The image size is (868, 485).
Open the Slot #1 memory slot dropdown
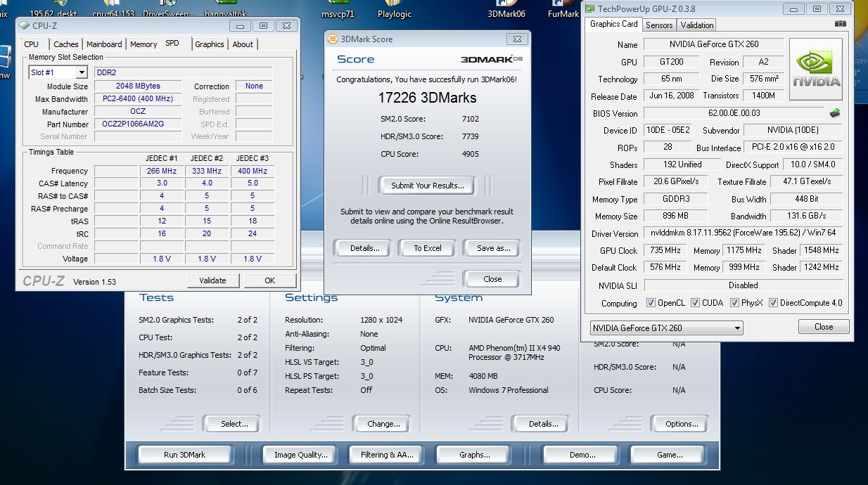point(58,72)
